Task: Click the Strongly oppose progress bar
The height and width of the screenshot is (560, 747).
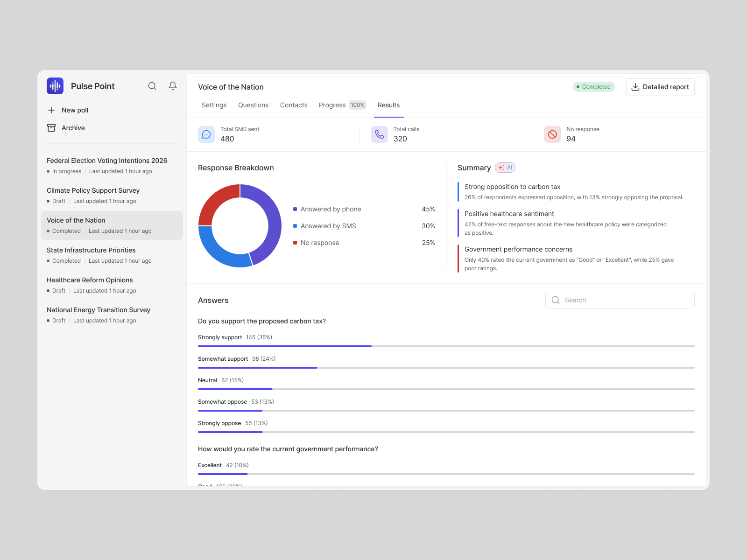Action: pyautogui.click(x=446, y=432)
